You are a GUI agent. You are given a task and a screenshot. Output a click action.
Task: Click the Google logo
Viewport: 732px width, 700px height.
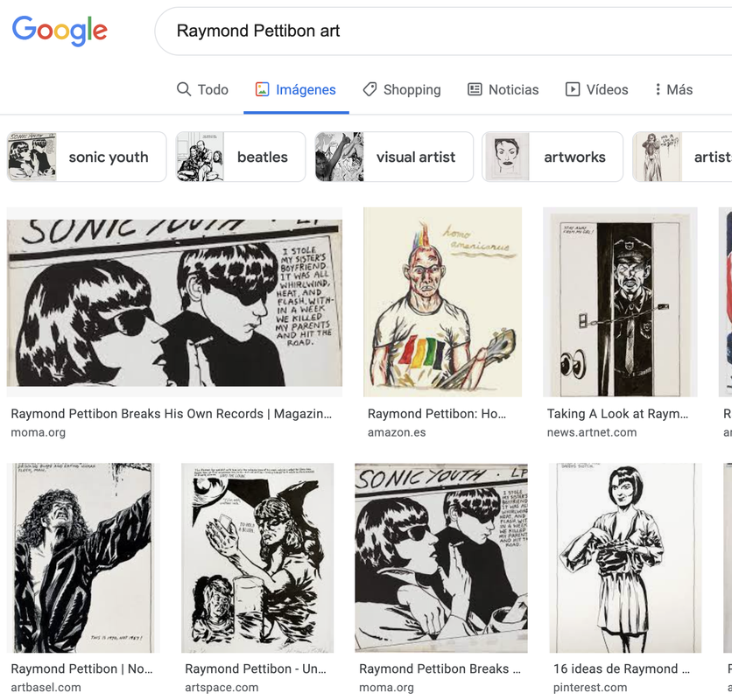(60, 31)
